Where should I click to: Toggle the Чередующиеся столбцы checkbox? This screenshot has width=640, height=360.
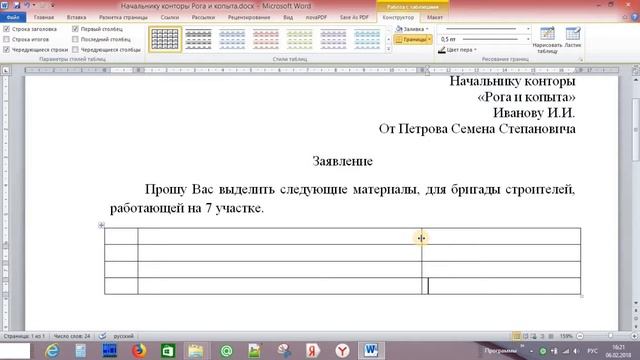tap(75, 49)
